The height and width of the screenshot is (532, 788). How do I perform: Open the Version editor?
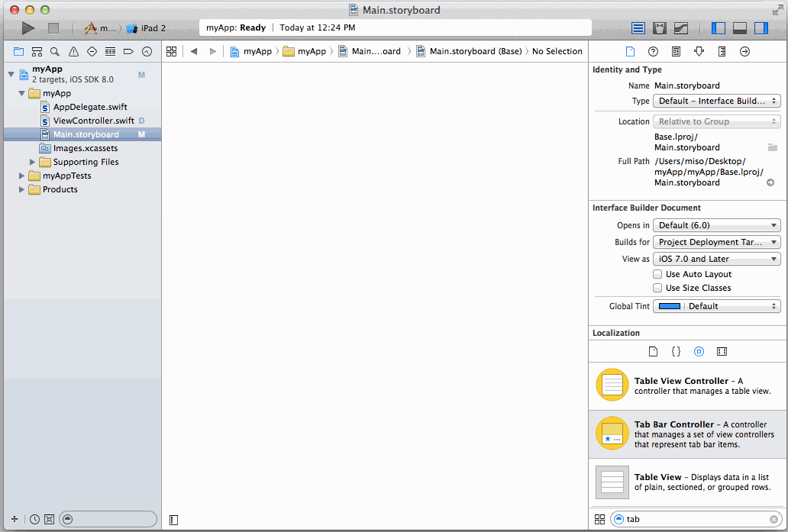pyautogui.click(x=680, y=28)
